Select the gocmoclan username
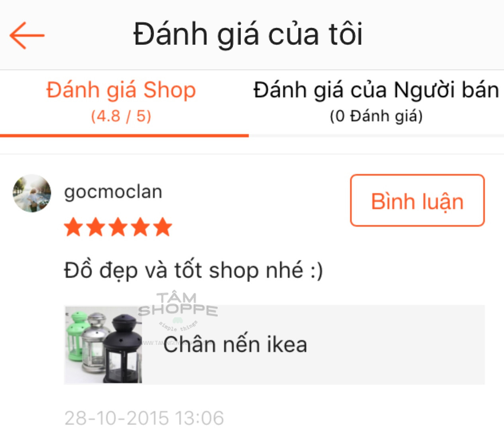The height and width of the screenshot is (447, 504). click(x=113, y=192)
